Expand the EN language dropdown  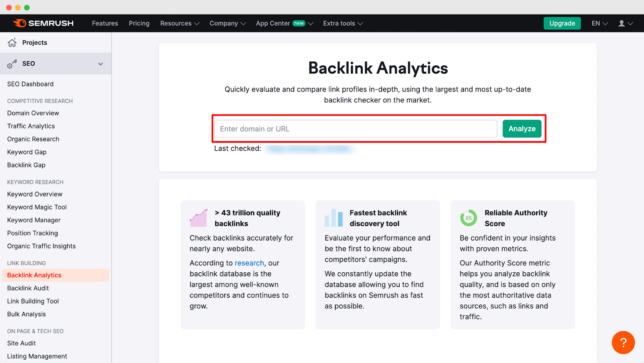point(599,23)
